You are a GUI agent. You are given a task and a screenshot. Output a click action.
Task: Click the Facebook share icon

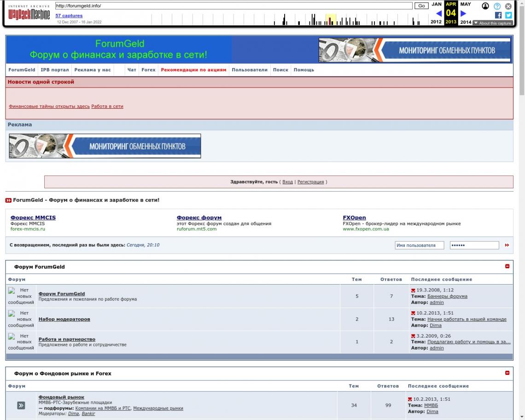[498, 15]
